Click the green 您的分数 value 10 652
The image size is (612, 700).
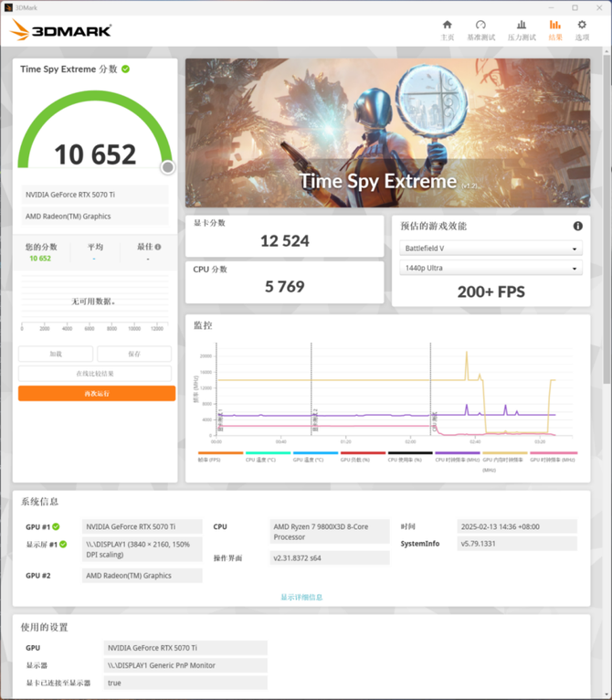[x=40, y=259]
